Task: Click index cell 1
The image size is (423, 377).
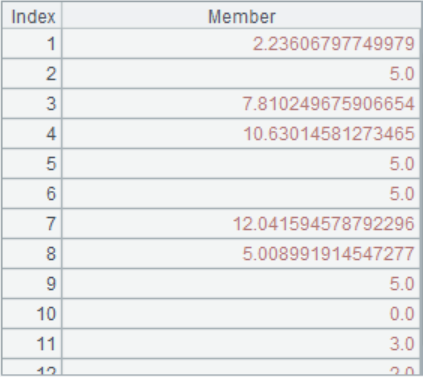Action: [x=32, y=44]
